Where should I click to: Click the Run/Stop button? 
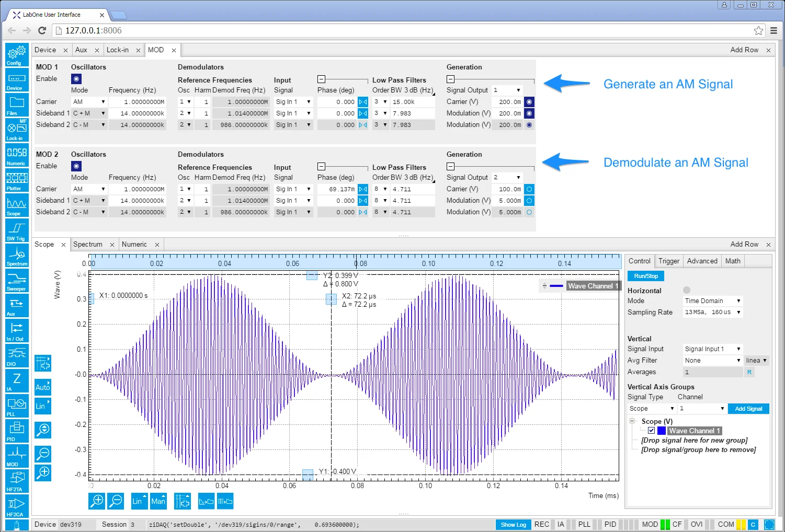(x=646, y=276)
